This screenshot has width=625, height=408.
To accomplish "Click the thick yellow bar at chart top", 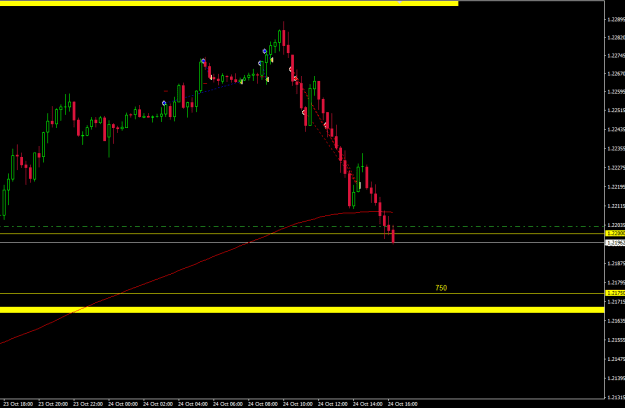I will coord(229,3).
